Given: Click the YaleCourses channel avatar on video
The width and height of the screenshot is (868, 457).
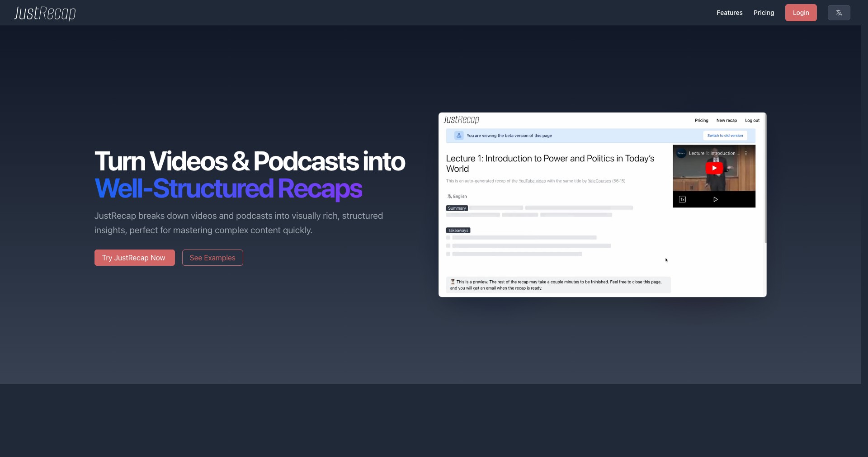Looking at the screenshot, I should click(681, 153).
